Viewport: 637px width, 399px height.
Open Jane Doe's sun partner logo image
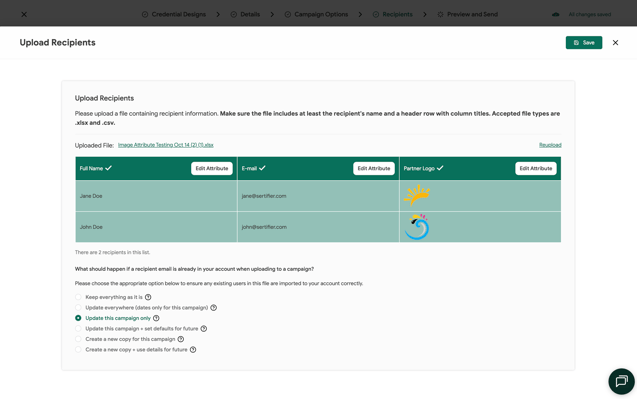[417, 195]
